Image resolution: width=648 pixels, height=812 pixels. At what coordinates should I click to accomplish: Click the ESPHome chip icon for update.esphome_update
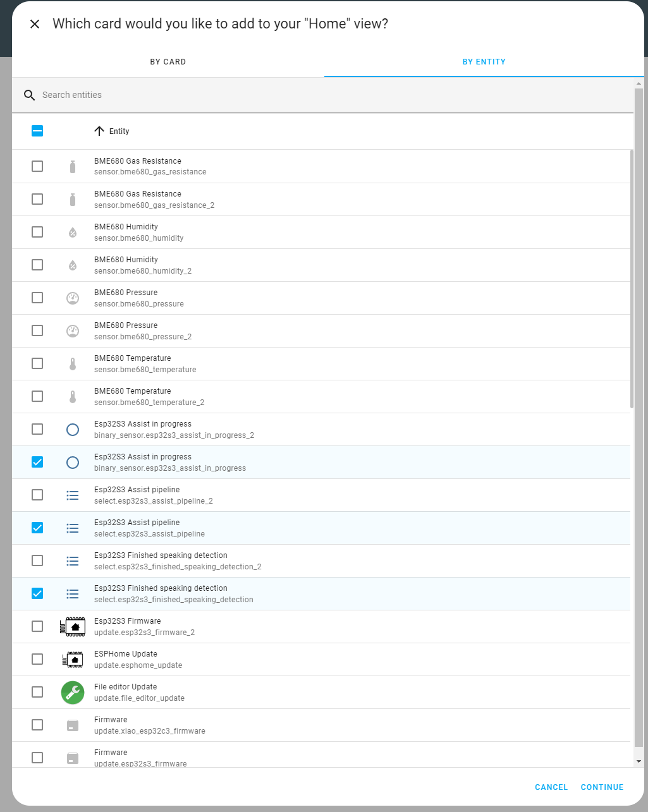73,659
